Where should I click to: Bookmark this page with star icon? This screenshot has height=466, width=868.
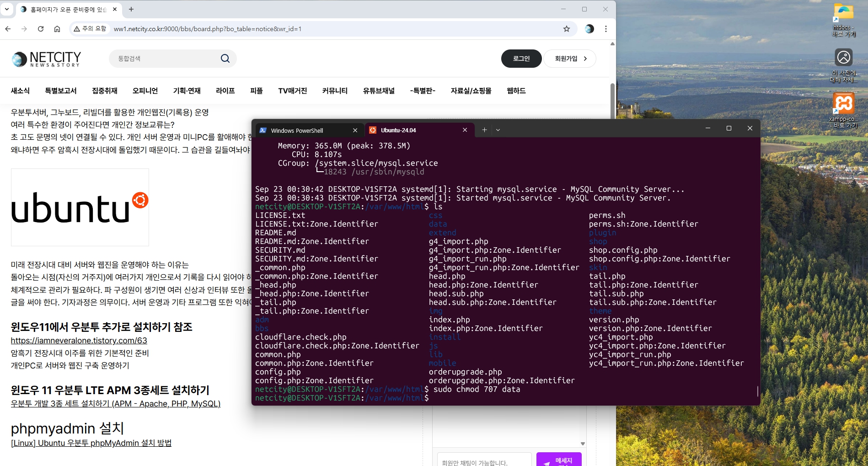tap(567, 29)
